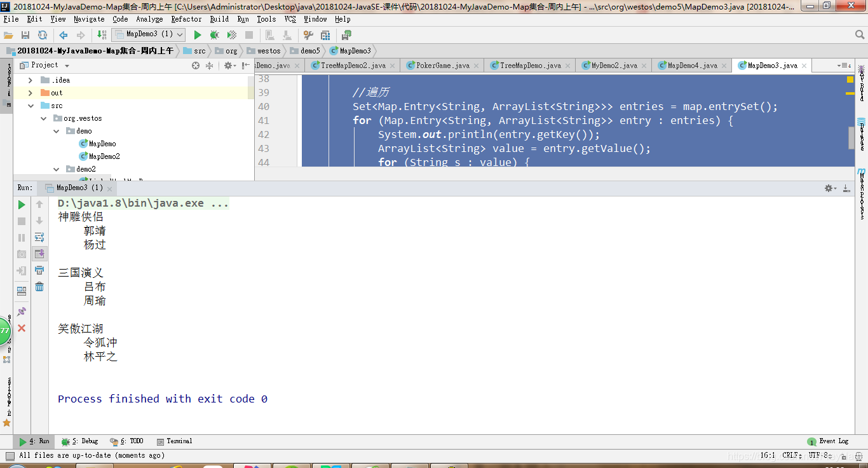Run MapDemo3 with the toolbar green arrow
Viewport: 868px width, 468px height.
coord(198,35)
